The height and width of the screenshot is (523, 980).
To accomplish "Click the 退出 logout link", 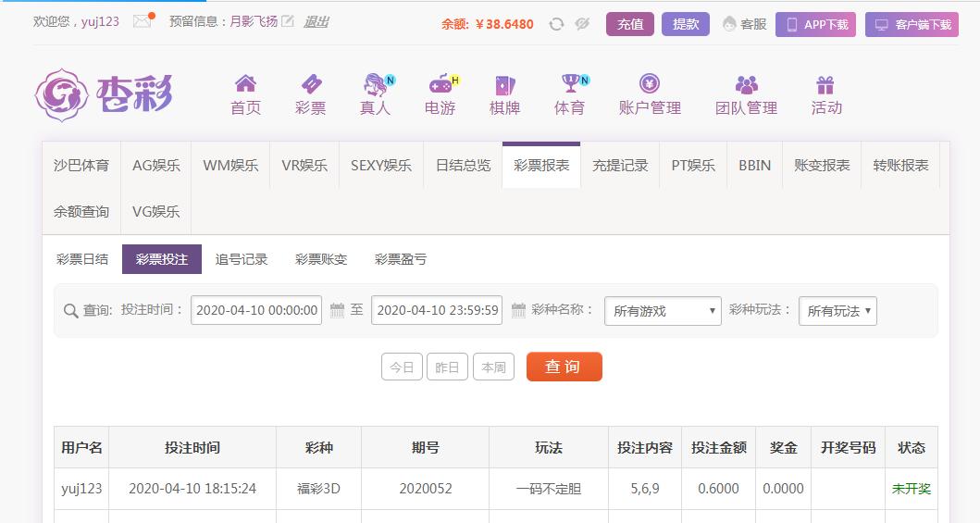I will [316, 22].
